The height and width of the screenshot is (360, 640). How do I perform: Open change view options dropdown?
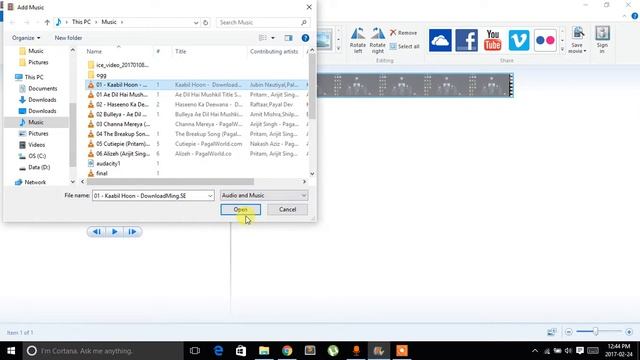273,38
